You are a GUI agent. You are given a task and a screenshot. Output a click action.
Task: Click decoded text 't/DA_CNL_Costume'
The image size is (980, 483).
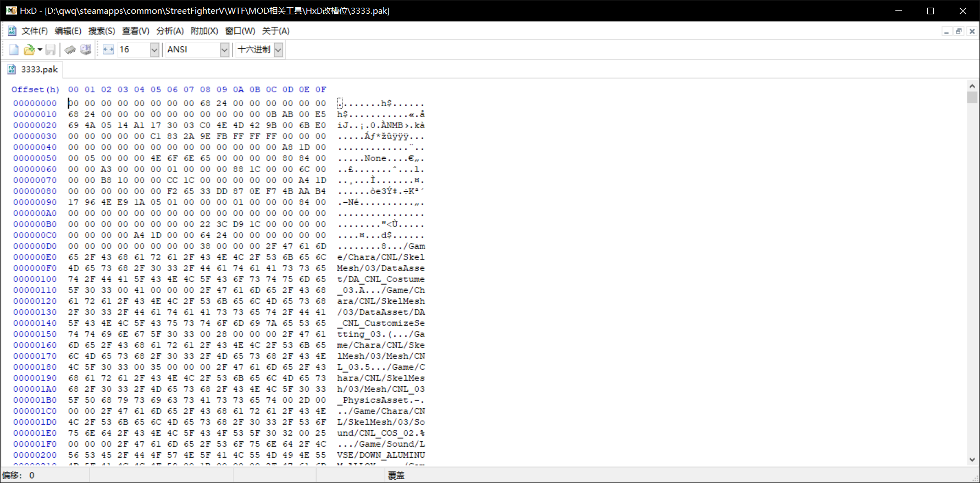pos(381,279)
